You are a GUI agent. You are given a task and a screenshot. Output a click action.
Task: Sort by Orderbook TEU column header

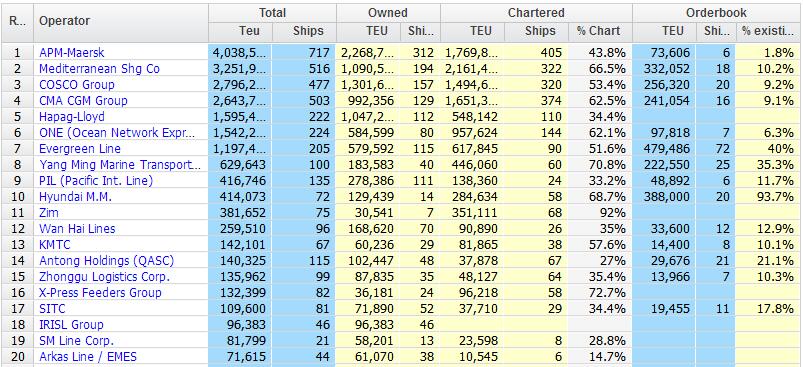click(672, 31)
